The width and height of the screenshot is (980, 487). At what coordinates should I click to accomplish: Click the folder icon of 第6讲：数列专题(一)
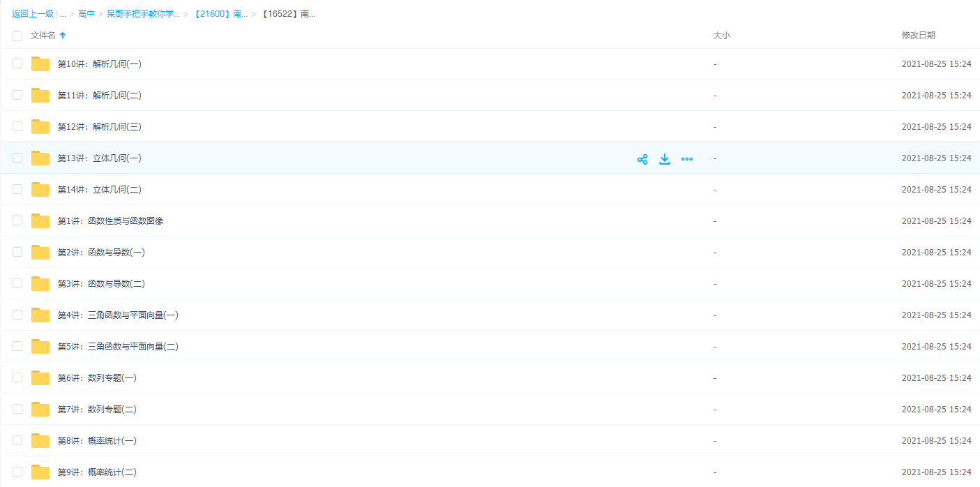40,378
